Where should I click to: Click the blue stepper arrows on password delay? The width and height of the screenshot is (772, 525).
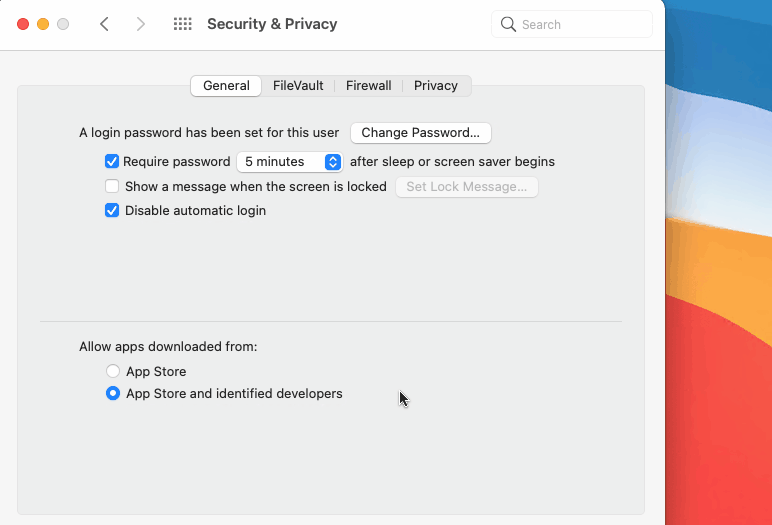pos(333,162)
